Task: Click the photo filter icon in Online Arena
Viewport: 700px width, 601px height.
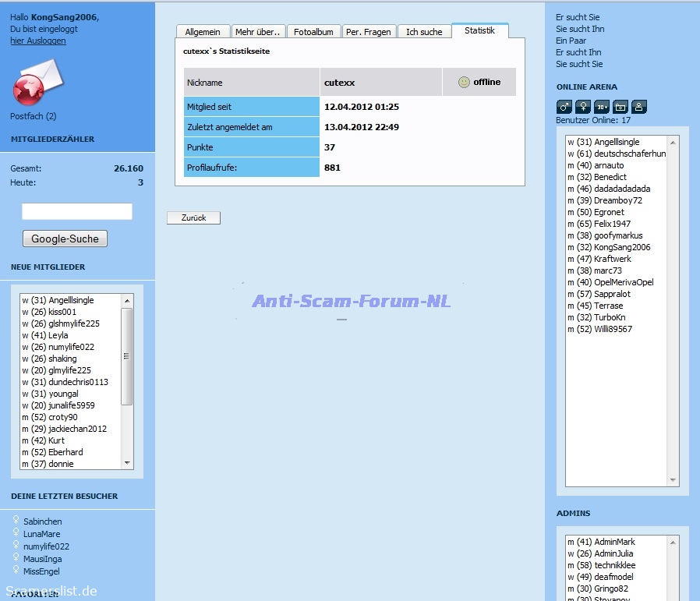Action: tap(620, 108)
